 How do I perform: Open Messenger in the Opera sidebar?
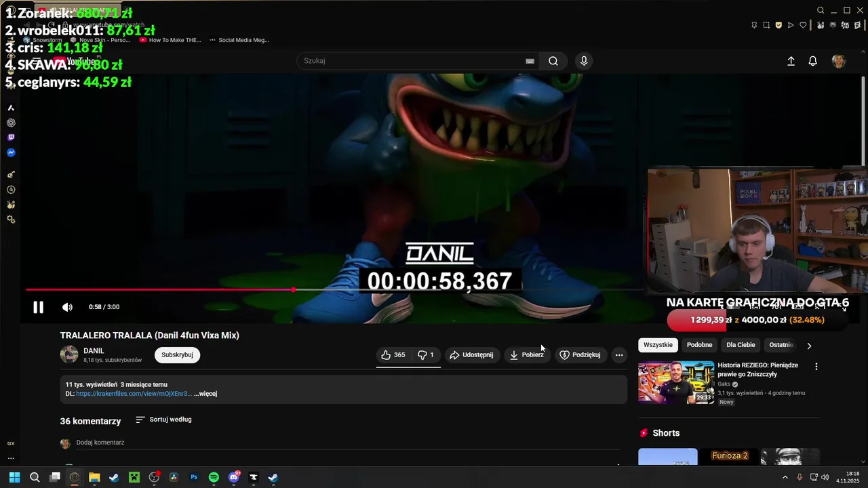pos(11,152)
